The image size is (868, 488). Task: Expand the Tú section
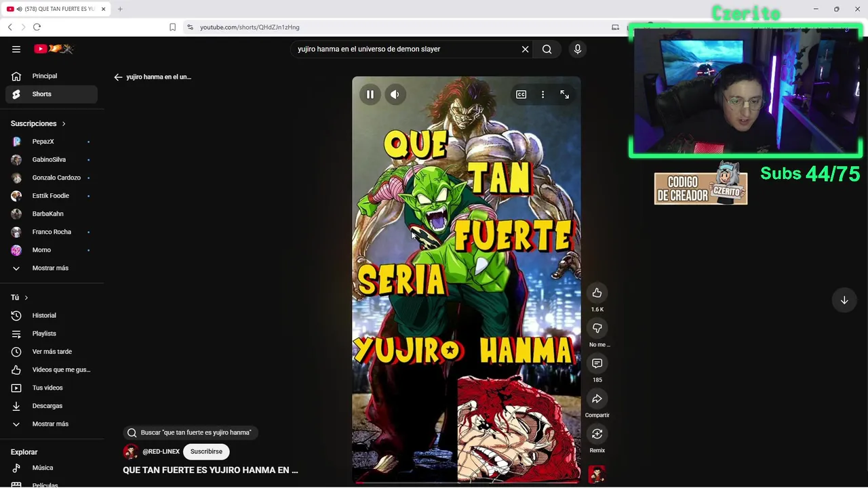pyautogui.click(x=20, y=298)
